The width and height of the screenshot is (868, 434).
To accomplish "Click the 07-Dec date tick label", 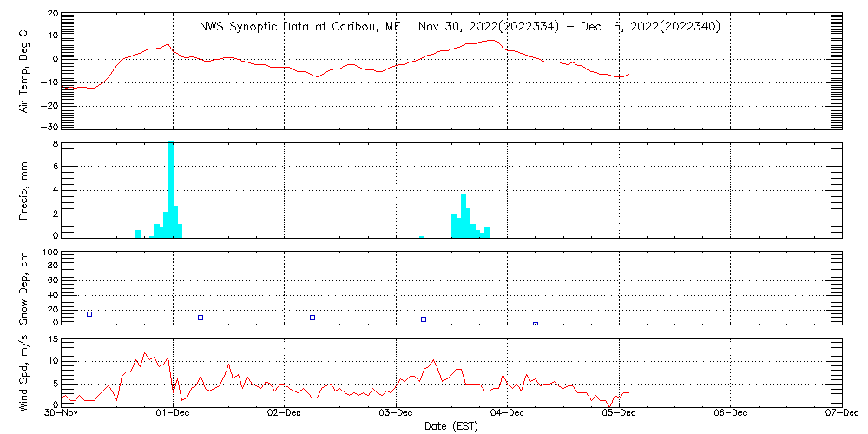I will (x=842, y=414).
